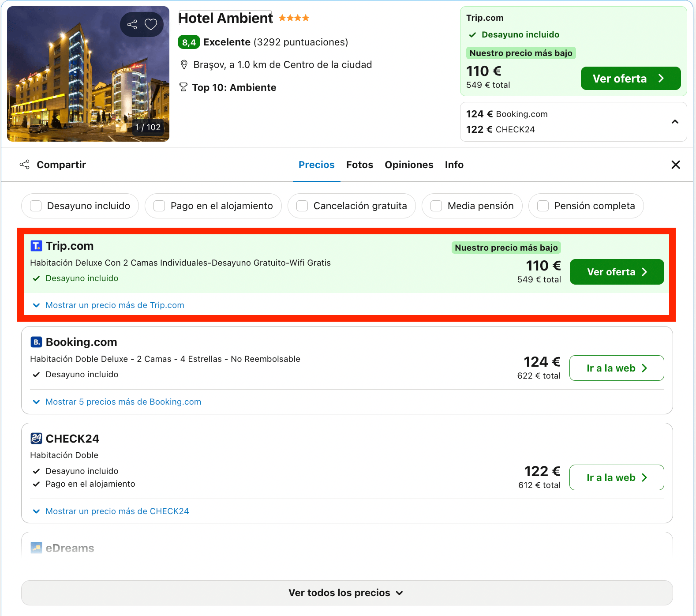
Task: Click Pago en el alojamiento under CHECK24
Action: (90, 484)
